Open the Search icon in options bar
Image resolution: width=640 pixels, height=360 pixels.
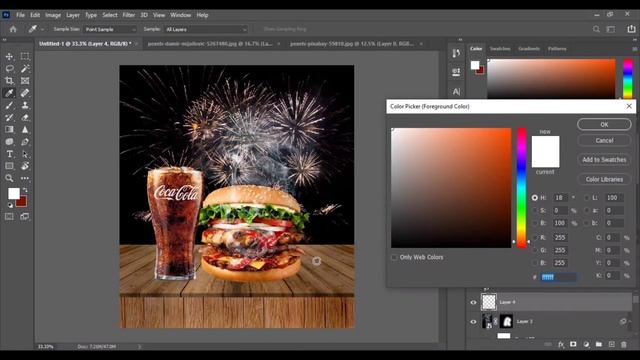(x=596, y=29)
